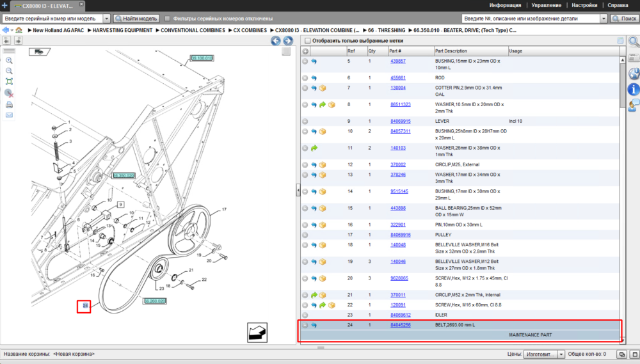This screenshot has width=640, height=364.
Task: Zoom in on the parts diagram
Action: (9, 61)
